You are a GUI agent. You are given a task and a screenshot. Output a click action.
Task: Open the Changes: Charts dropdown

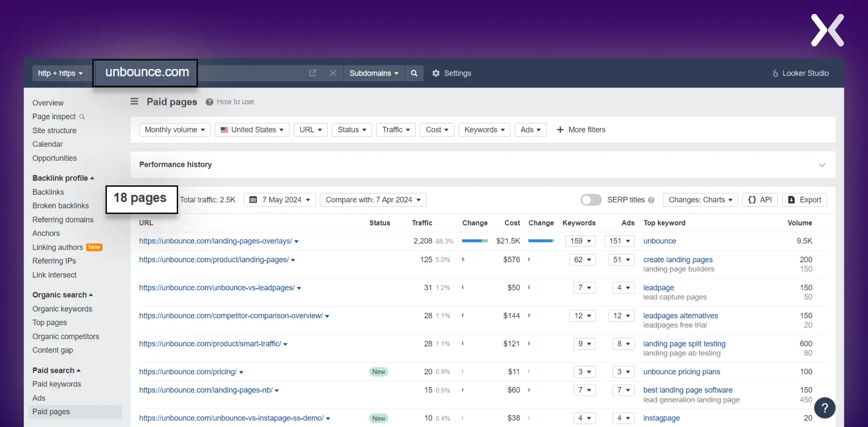[x=700, y=200]
